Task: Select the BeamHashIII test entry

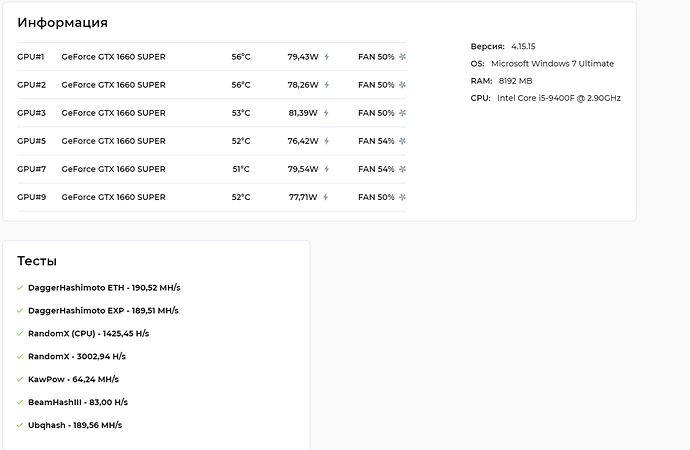Action: pos(78,402)
